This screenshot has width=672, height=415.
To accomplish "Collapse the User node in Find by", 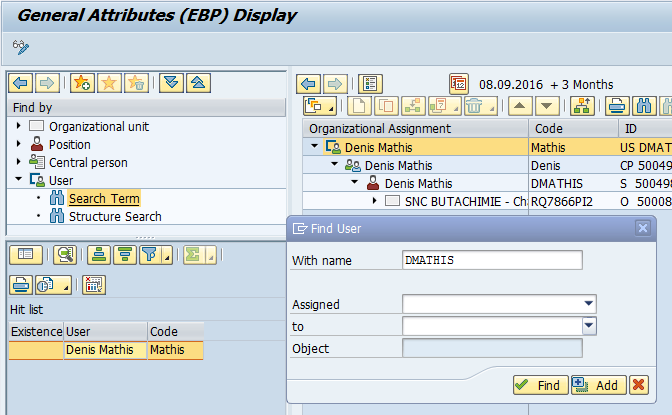I will pyautogui.click(x=19, y=180).
